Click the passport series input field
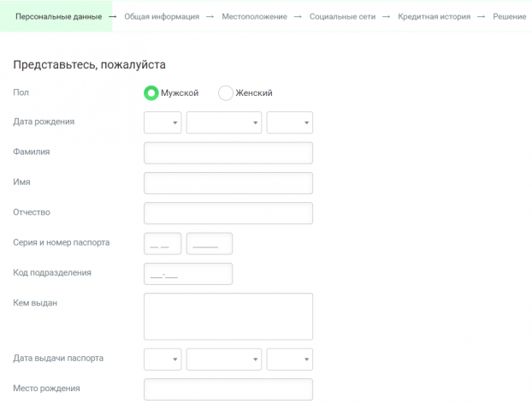This screenshot has height=404, width=532. point(163,243)
